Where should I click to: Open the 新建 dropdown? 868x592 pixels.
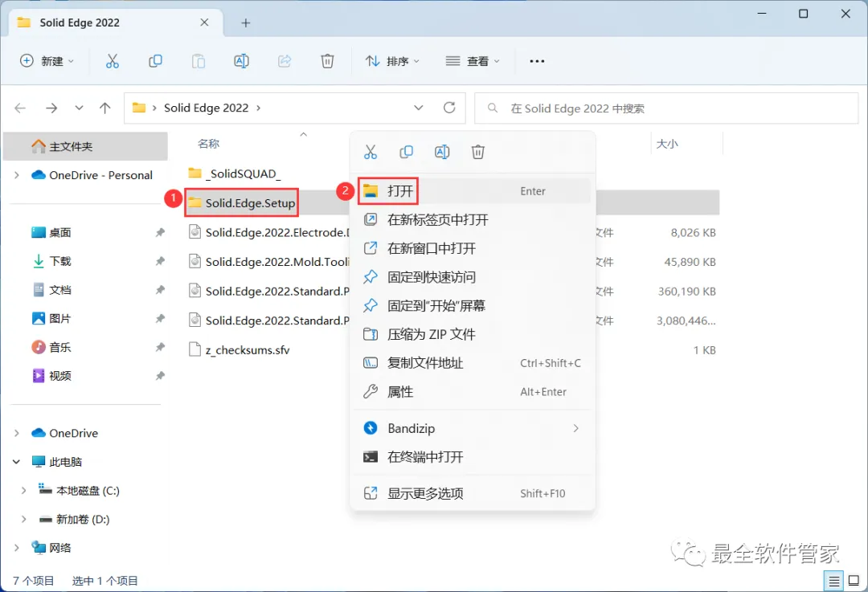(47, 61)
